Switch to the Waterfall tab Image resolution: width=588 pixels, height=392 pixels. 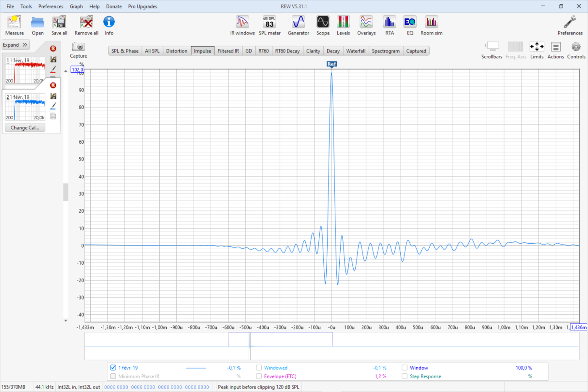[x=355, y=51]
